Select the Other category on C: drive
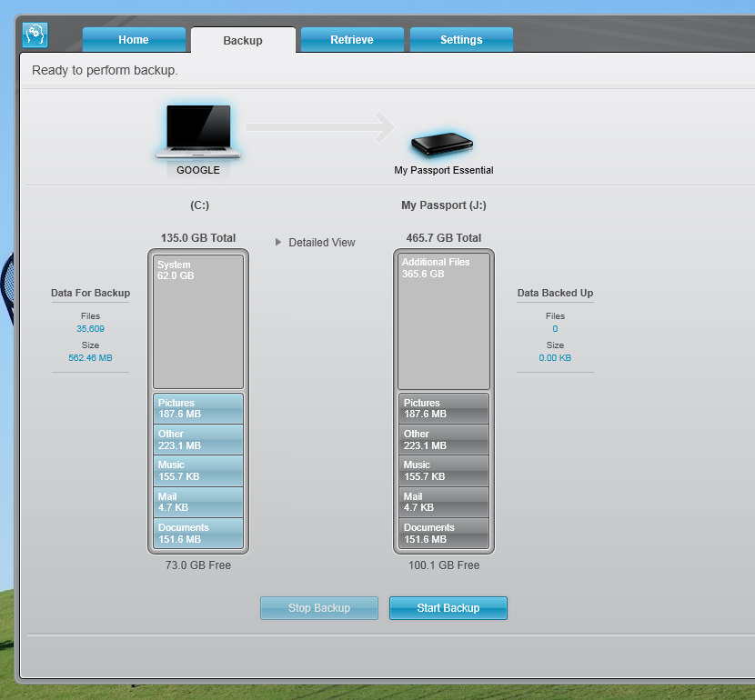755x700 pixels. (x=198, y=440)
